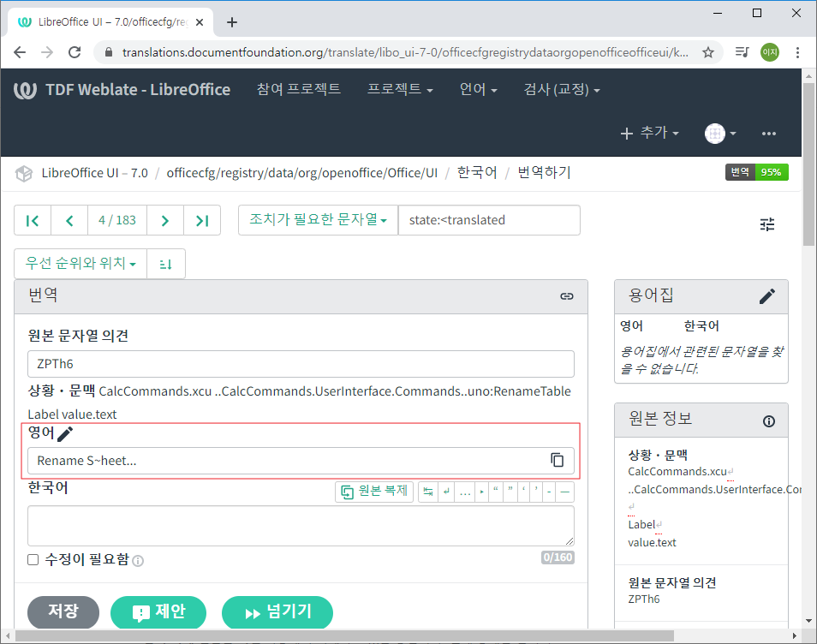
Task: Click the 넘기기 skip button
Action: 277,611
